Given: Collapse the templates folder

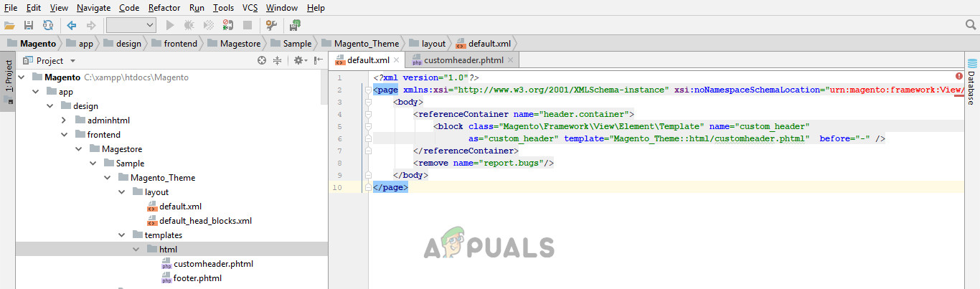Looking at the screenshot, I should click(121, 235).
